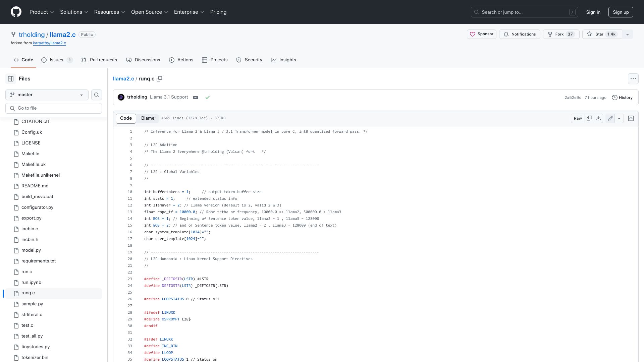Image resolution: width=644 pixels, height=362 pixels.
Task: Expand the Solutions menu
Action: pyautogui.click(x=74, y=12)
